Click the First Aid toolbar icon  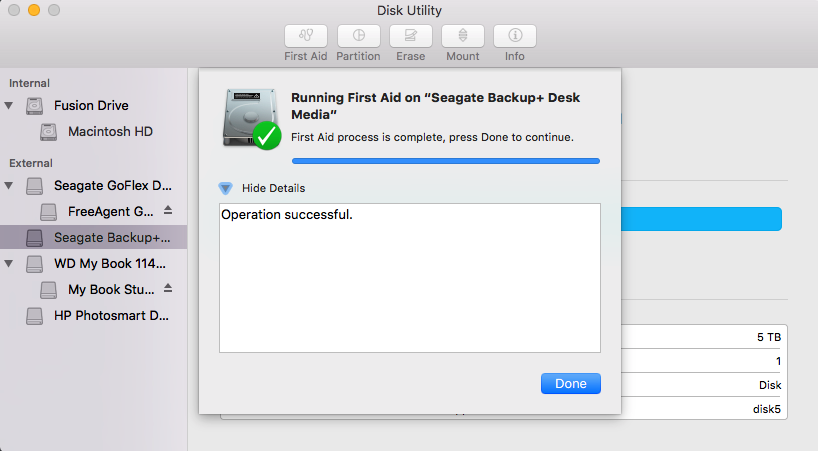(306, 36)
